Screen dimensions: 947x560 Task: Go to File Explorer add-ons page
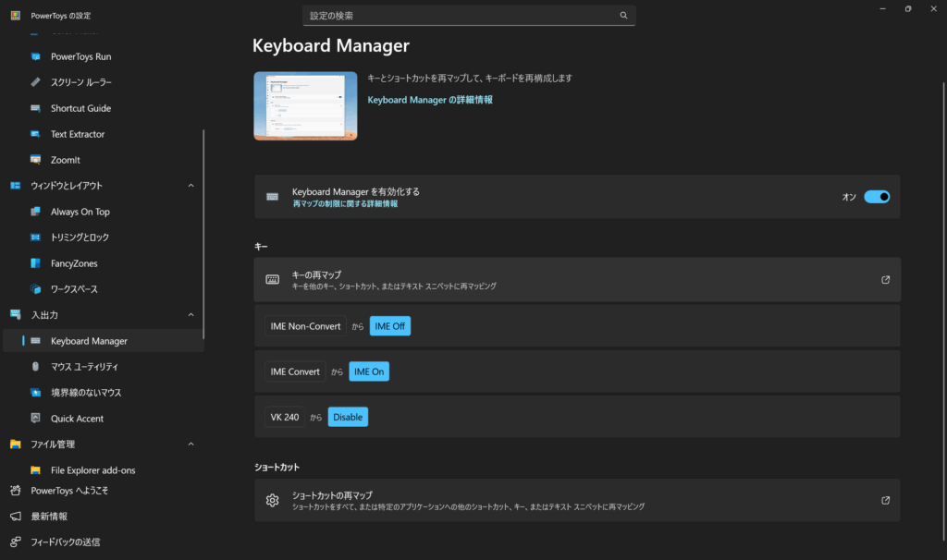(92, 470)
